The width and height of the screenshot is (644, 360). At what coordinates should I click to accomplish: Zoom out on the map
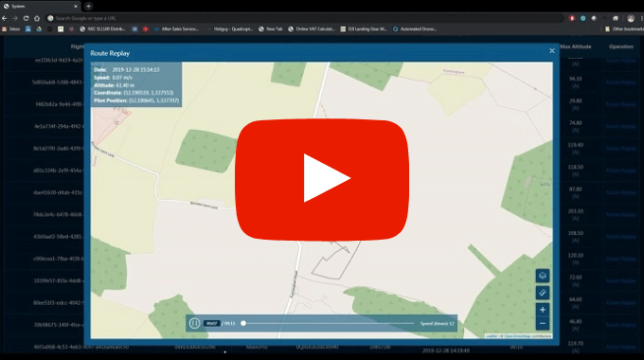coord(543,324)
